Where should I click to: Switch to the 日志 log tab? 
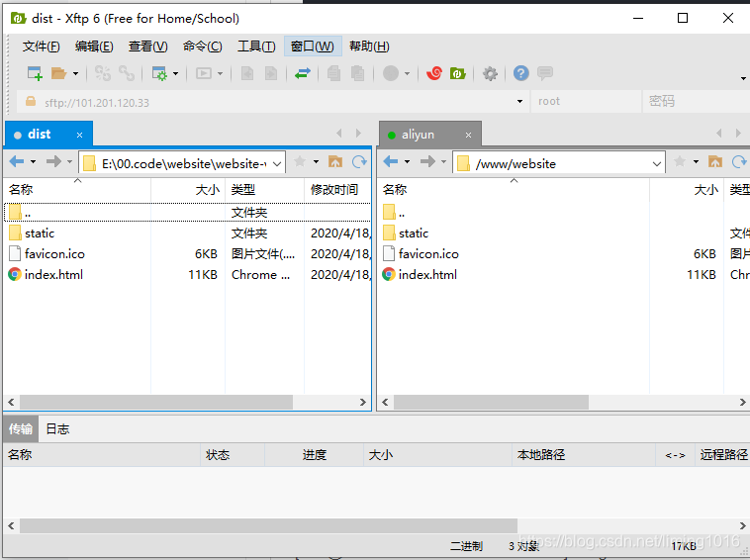tap(57, 429)
